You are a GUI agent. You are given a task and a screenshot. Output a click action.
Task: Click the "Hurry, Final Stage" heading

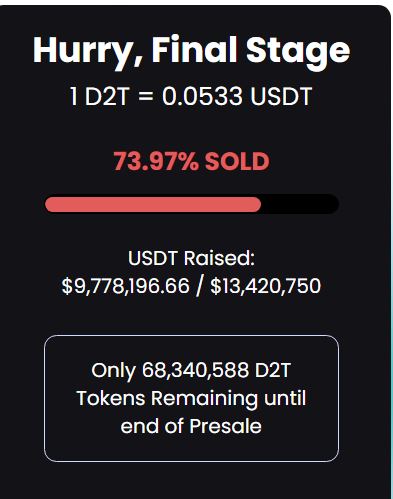tap(191, 52)
